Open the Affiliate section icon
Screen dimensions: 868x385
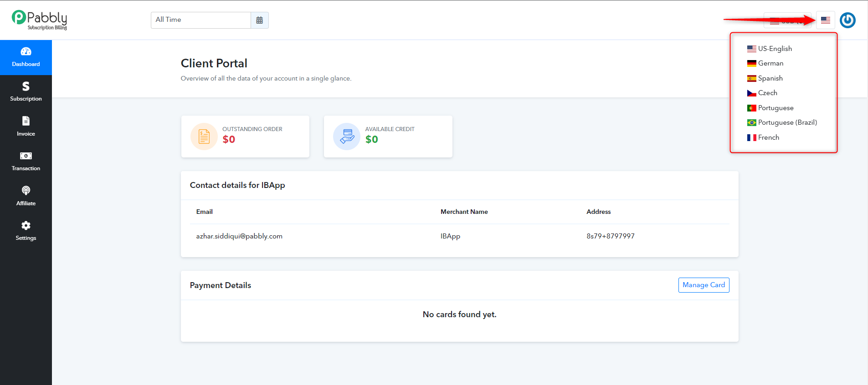pos(26,191)
